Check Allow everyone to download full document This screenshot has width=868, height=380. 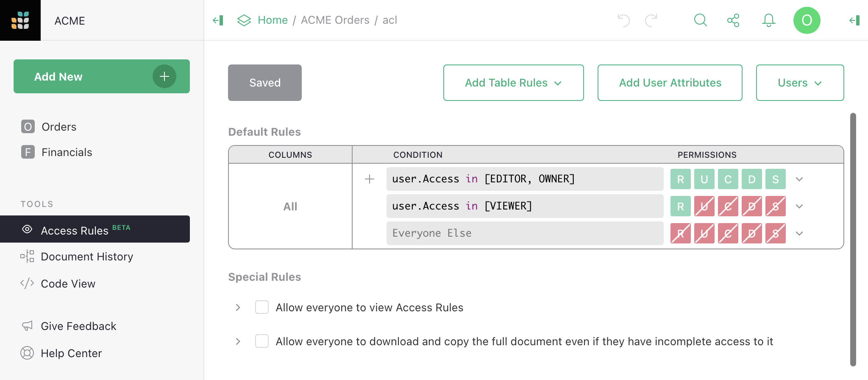click(262, 341)
